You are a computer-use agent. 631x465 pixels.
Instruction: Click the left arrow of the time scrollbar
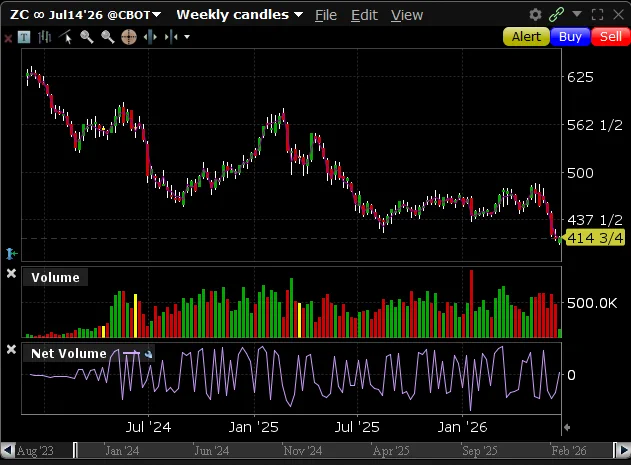click(6, 450)
